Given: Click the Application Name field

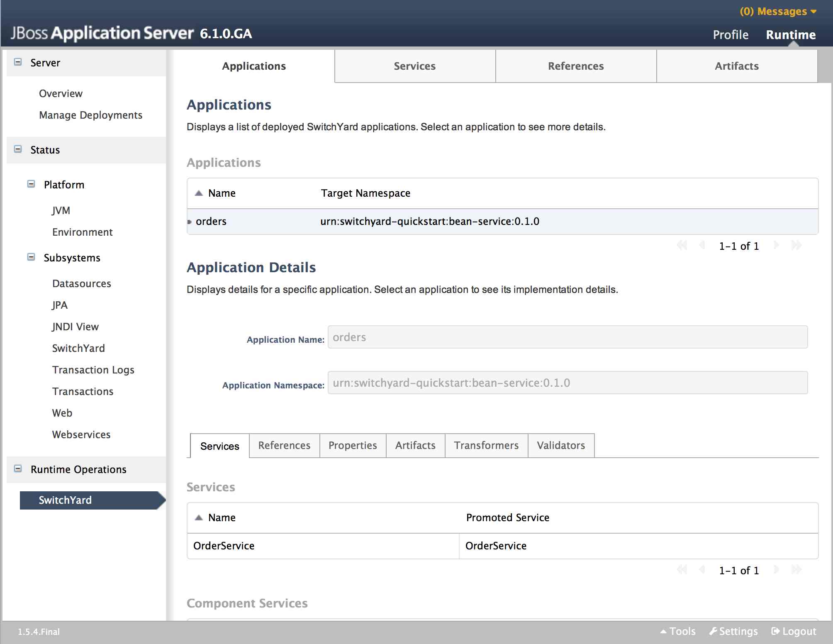Looking at the screenshot, I should [x=568, y=337].
